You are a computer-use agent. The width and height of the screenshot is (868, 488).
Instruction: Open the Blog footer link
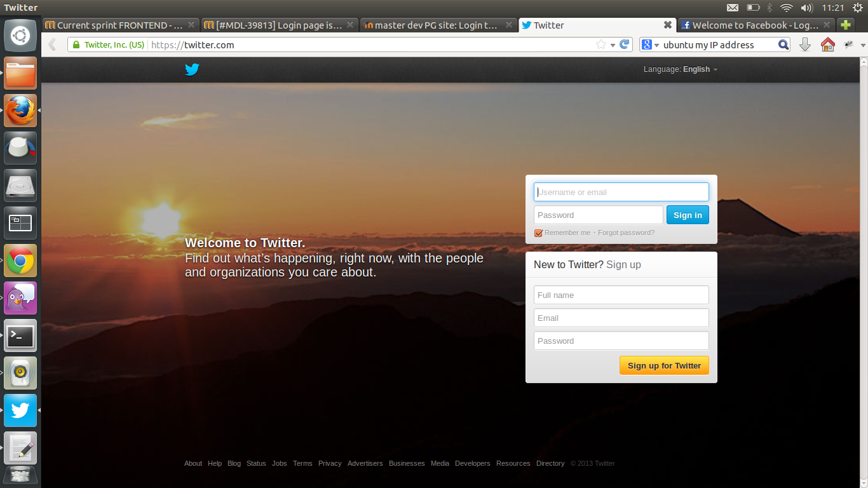click(234, 463)
